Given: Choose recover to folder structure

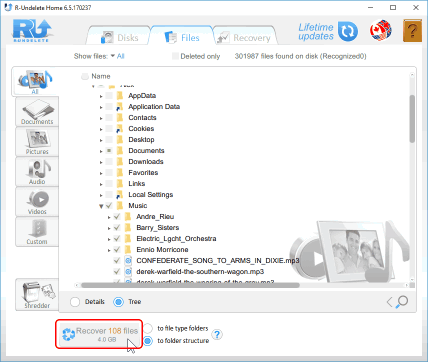Looking at the screenshot, I should click(x=148, y=341).
